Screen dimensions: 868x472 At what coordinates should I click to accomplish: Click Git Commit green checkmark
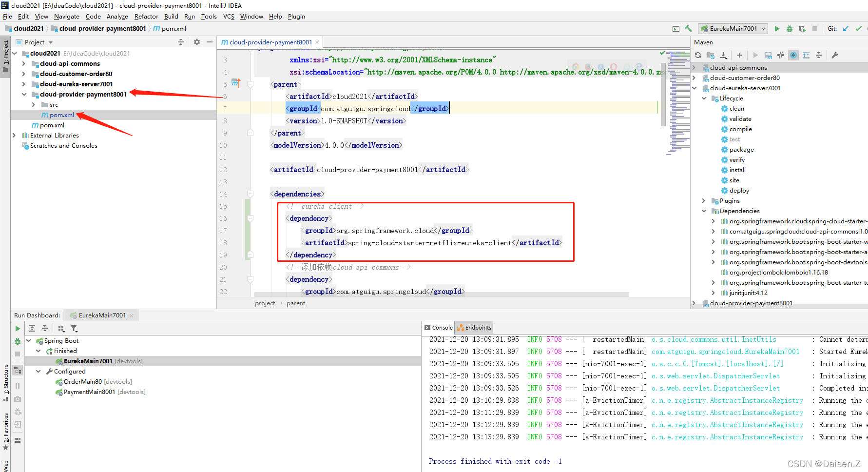[858, 29]
